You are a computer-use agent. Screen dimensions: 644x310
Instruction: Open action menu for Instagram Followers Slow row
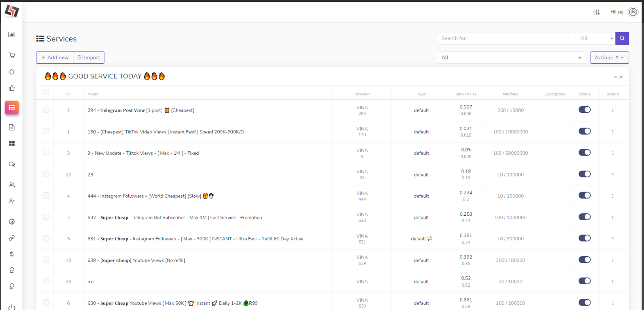coord(612,196)
